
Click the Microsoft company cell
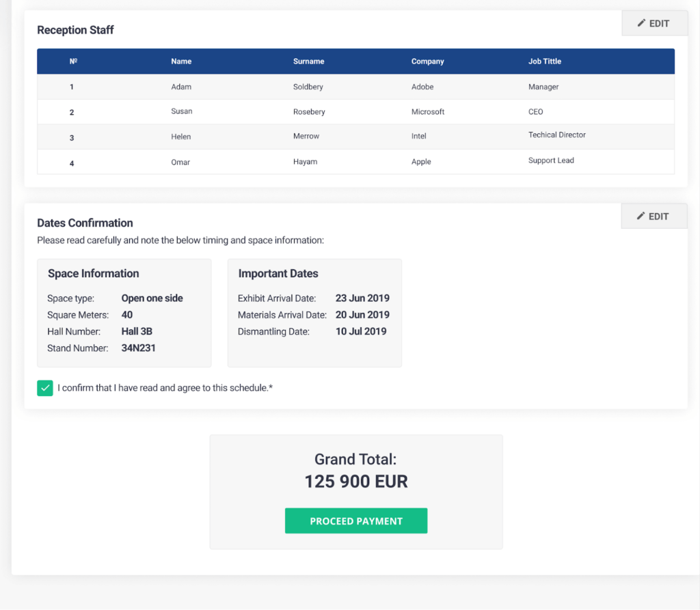(428, 111)
